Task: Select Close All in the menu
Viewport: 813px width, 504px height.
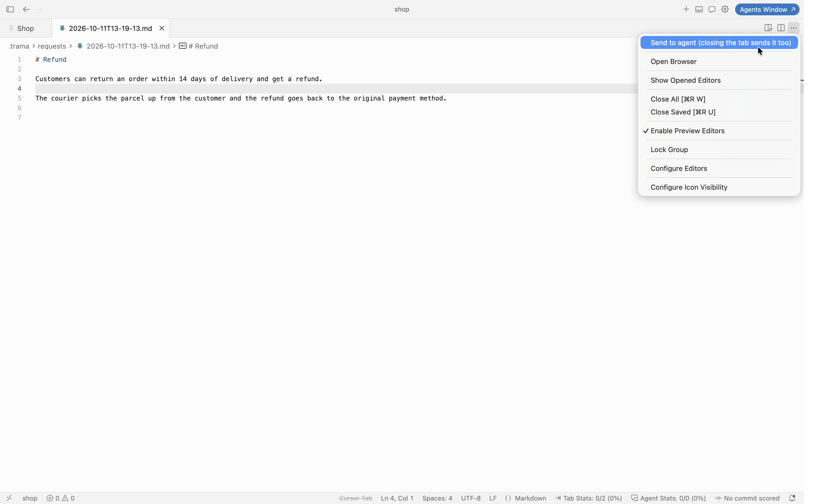Action: (x=719, y=99)
